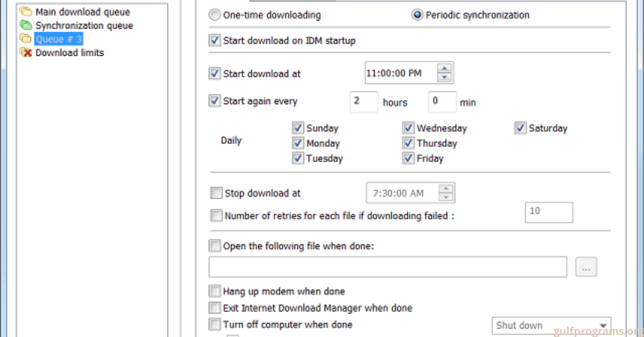Click the green Synchronization queue icon
The height and width of the screenshot is (337, 644).
click(x=25, y=25)
